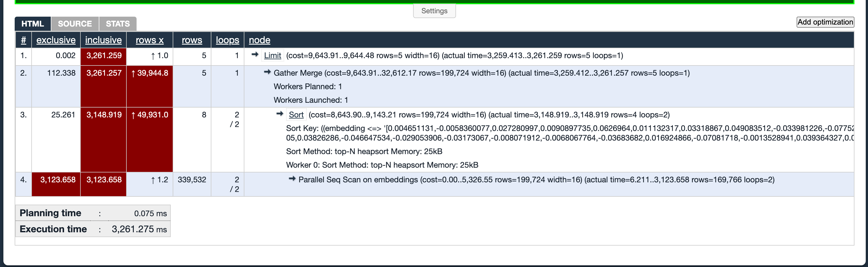
Task: Open the Sort node link
Action: click(x=296, y=115)
